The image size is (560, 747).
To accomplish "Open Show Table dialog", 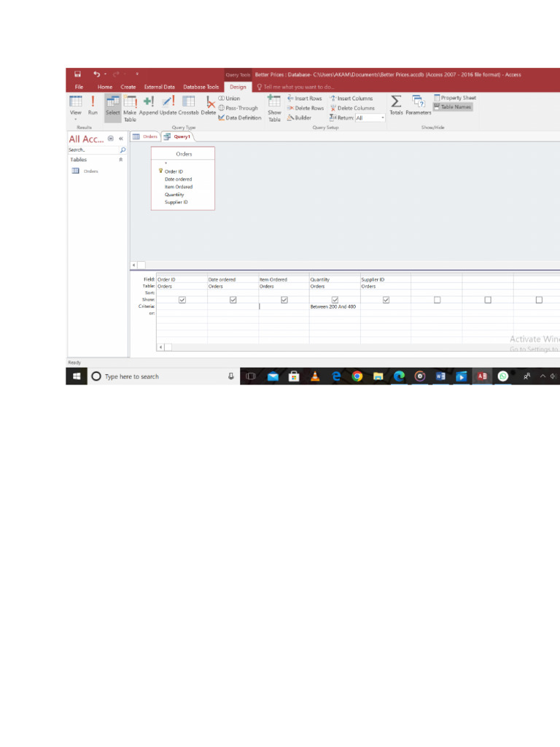I will (274, 109).
